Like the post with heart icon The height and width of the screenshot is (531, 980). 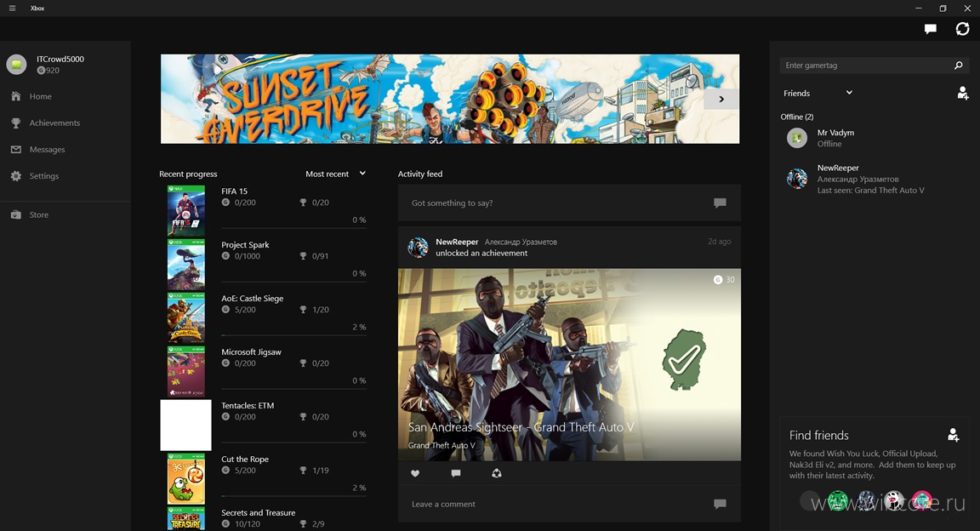point(415,473)
